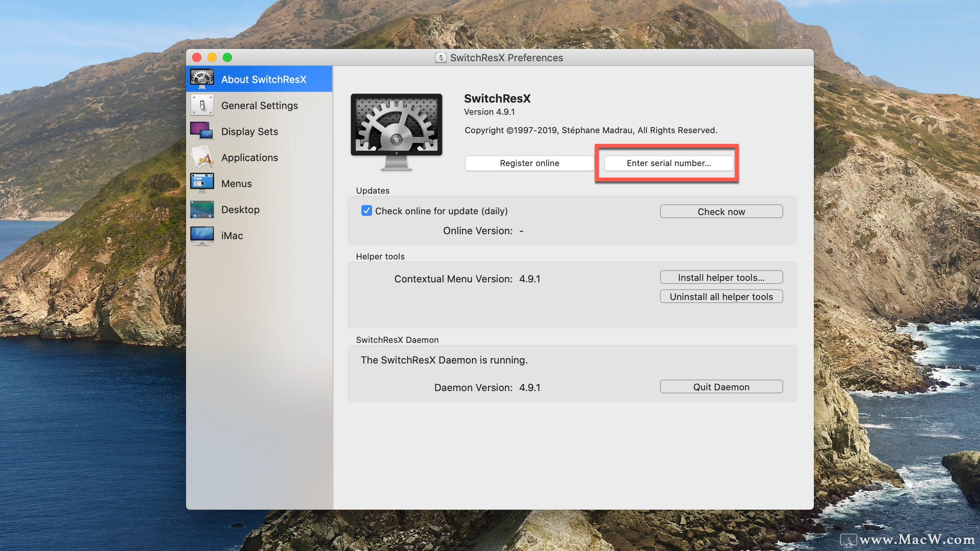Click the Register online button
This screenshot has width=980, height=551.
pyautogui.click(x=529, y=163)
